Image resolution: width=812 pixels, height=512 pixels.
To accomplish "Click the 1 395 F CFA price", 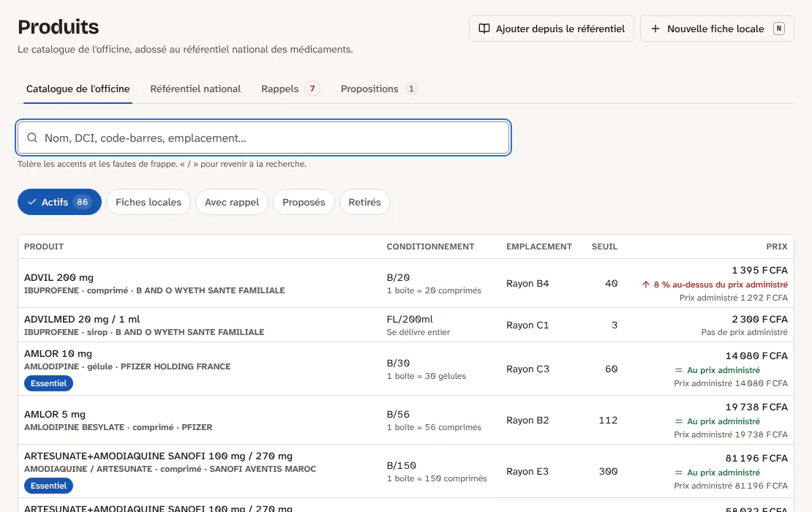I will point(760,270).
